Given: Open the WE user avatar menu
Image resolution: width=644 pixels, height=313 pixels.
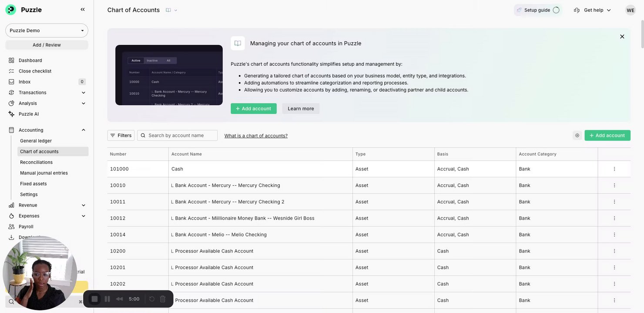Looking at the screenshot, I should pyautogui.click(x=630, y=10).
